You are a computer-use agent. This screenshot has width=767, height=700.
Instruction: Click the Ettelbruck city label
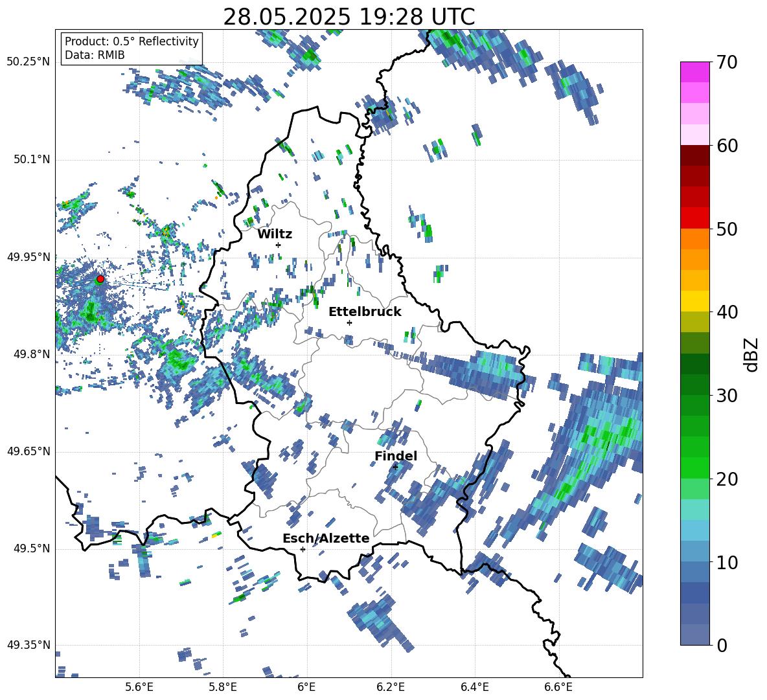click(x=365, y=312)
